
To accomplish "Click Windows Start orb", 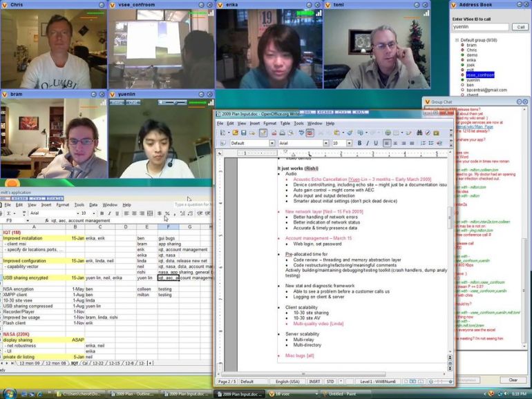I will (x=10, y=393).
